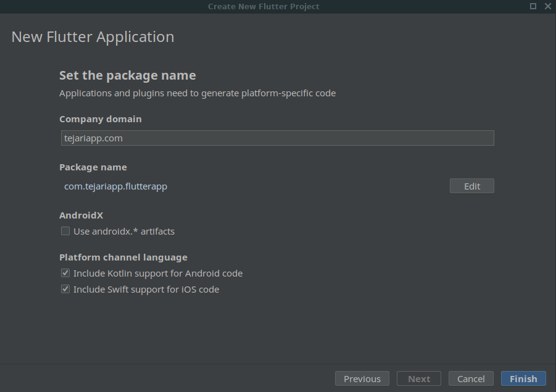Uncheck Include Kotlin support for Android code
556x392 pixels.
65,273
